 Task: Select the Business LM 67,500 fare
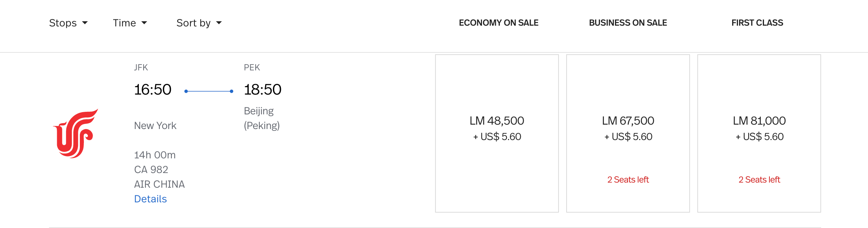628,133
